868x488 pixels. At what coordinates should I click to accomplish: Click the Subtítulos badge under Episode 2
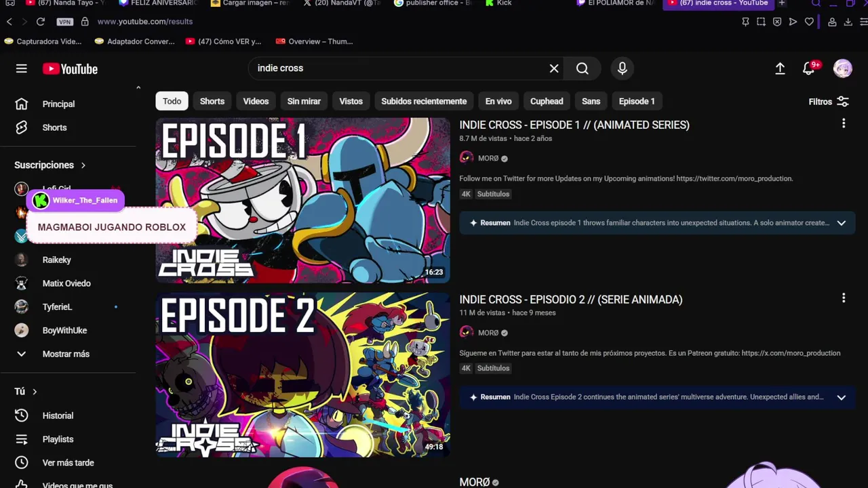click(493, 369)
